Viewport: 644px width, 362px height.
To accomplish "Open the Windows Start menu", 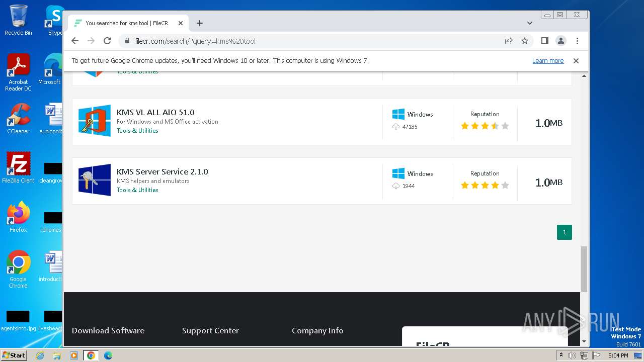I will pos(14,355).
